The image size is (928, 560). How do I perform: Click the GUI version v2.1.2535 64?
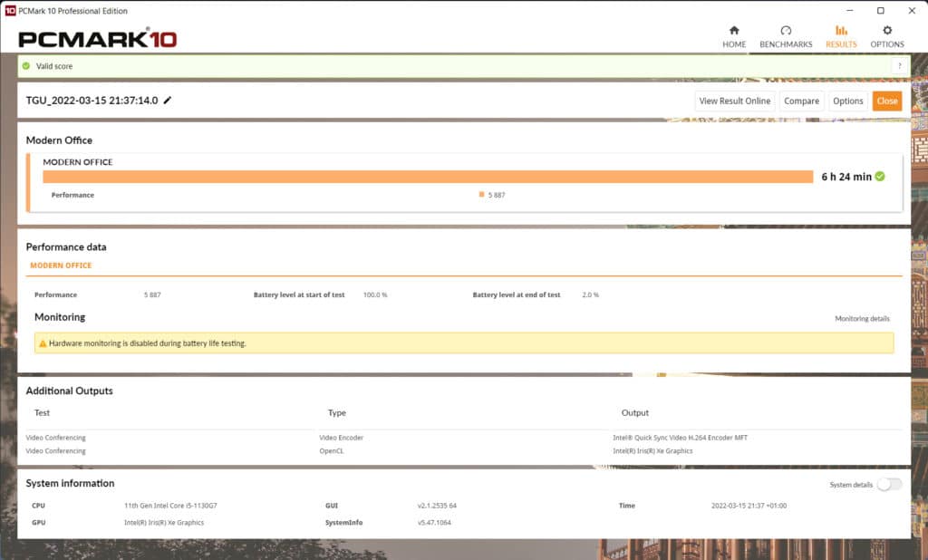tap(437, 506)
